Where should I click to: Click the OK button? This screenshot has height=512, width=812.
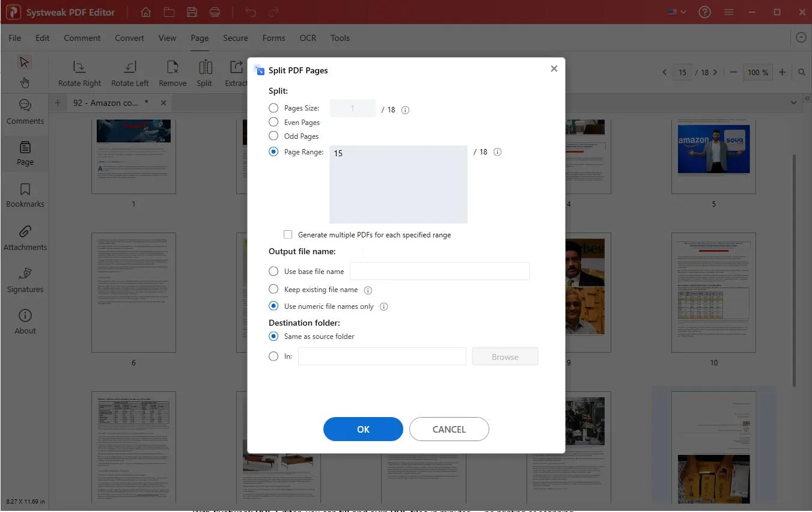point(363,429)
